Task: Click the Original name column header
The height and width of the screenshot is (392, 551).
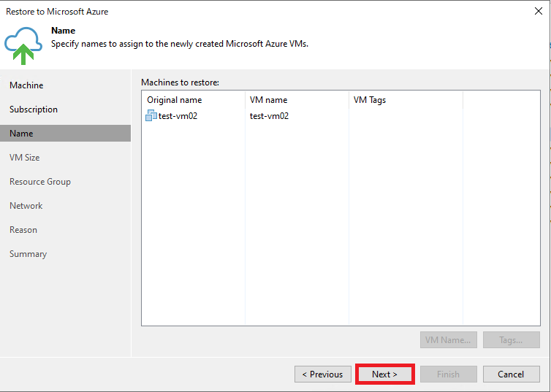Action: 193,100
